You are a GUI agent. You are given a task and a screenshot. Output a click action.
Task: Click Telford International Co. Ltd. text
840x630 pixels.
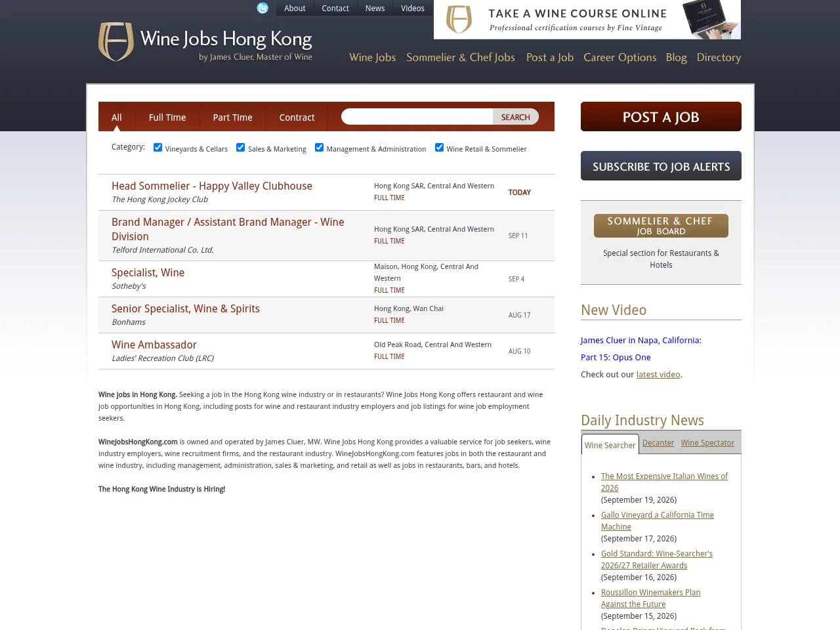[x=163, y=250]
